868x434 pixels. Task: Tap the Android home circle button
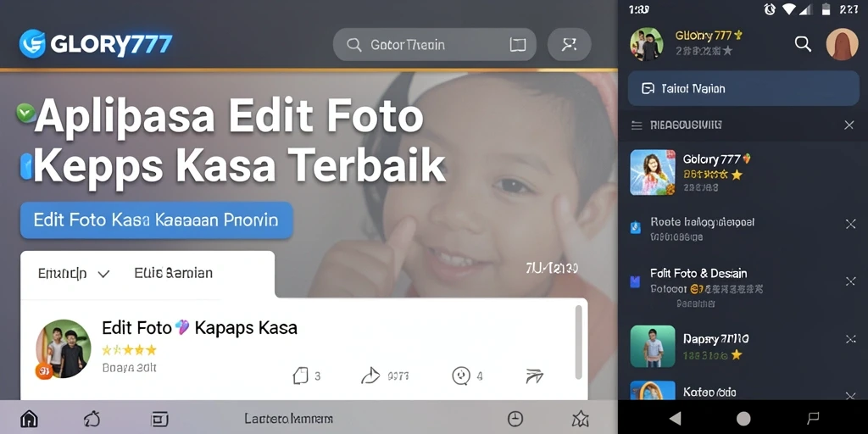[743, 419]
